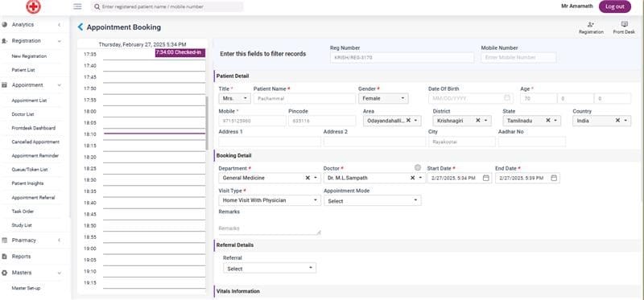Focus the Reg Number field

[x=402, y=58]
